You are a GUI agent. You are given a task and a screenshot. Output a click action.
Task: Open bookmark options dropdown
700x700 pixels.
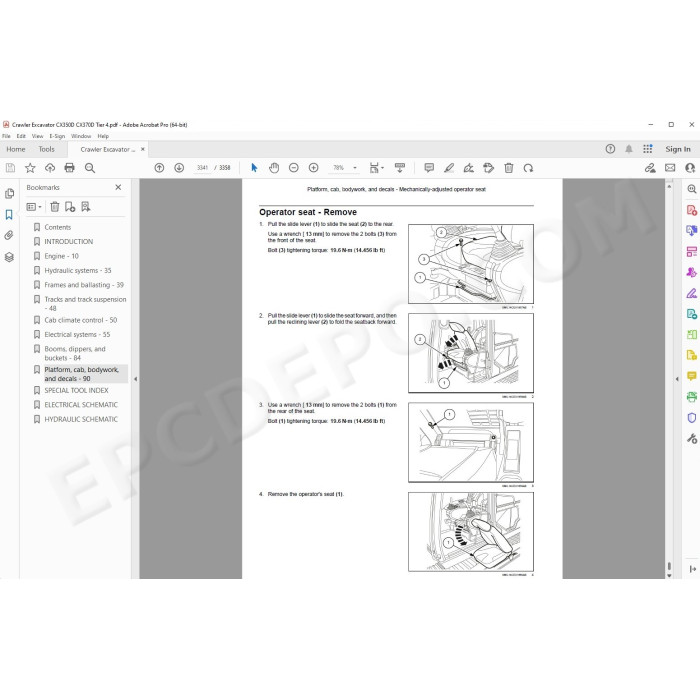[34, 207]
